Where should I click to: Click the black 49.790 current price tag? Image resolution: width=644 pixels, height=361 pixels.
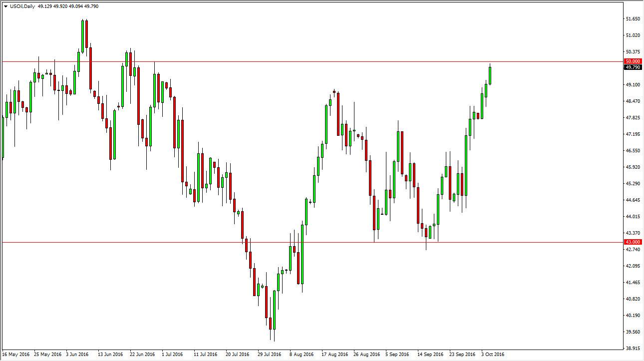click(633, 67)
